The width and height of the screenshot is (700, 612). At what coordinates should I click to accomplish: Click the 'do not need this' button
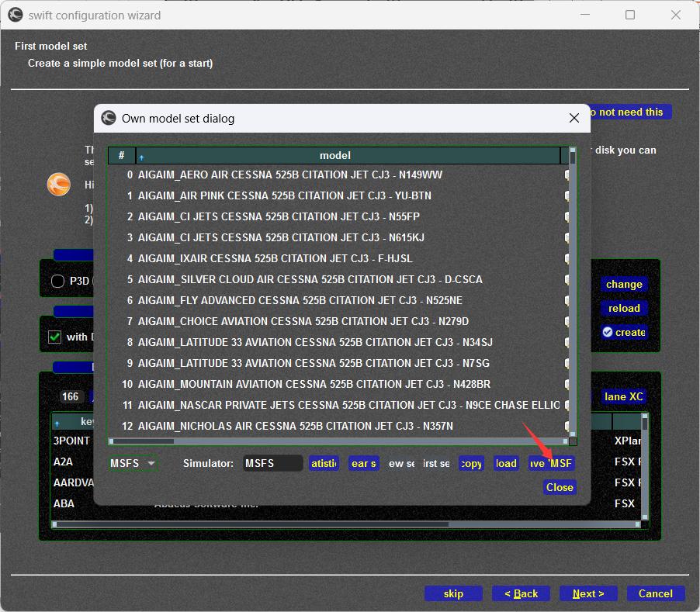(630, 112)
